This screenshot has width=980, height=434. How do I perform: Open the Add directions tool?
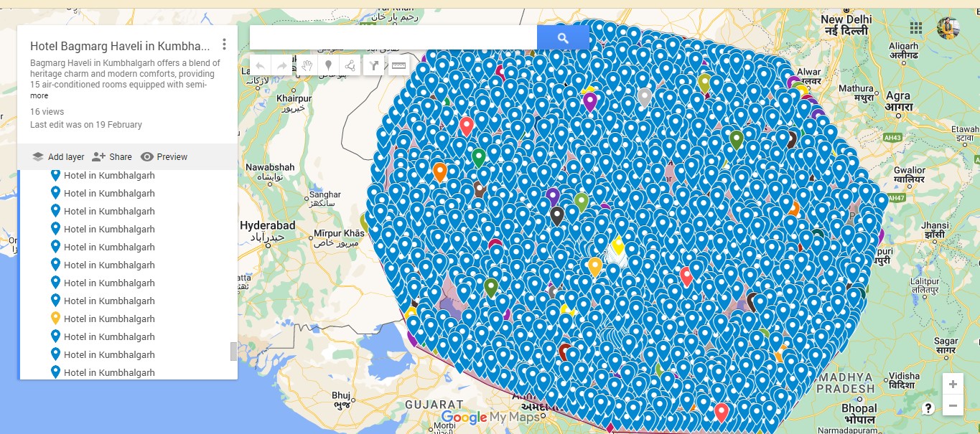[374, 66]
